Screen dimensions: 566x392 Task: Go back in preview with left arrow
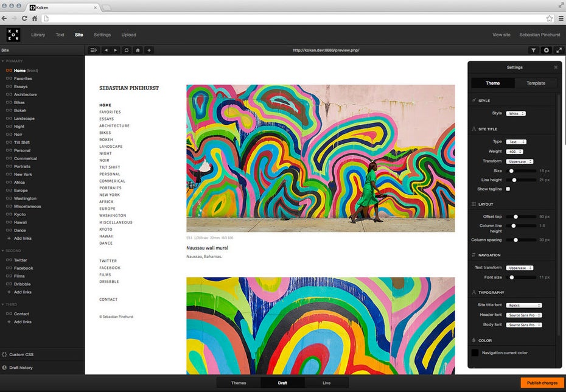point(106,50)
